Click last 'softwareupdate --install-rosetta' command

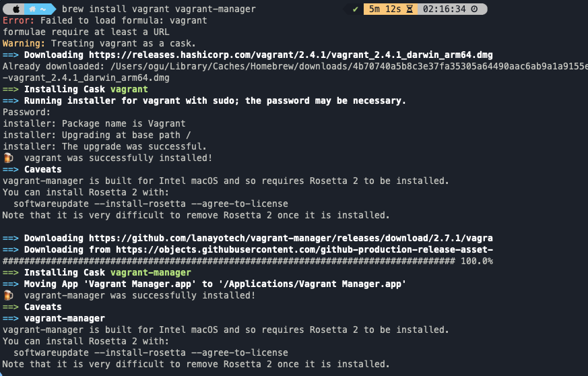pos(151,352)
